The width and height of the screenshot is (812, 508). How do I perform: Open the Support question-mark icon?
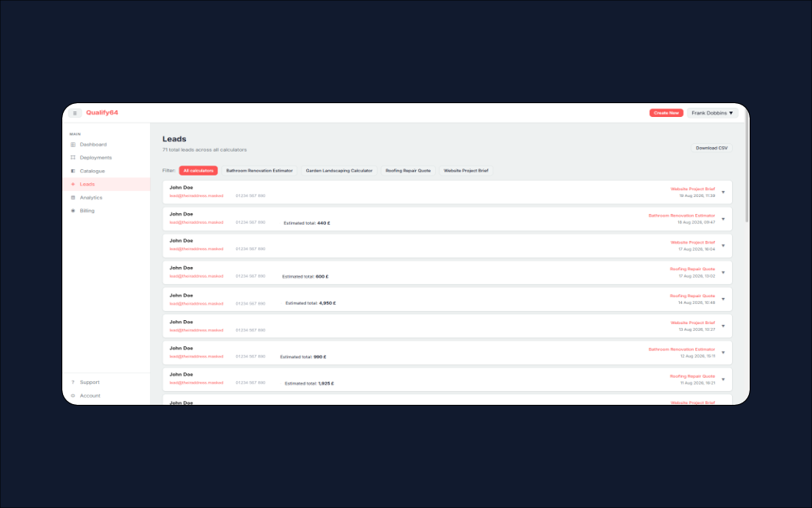point(73,383)
